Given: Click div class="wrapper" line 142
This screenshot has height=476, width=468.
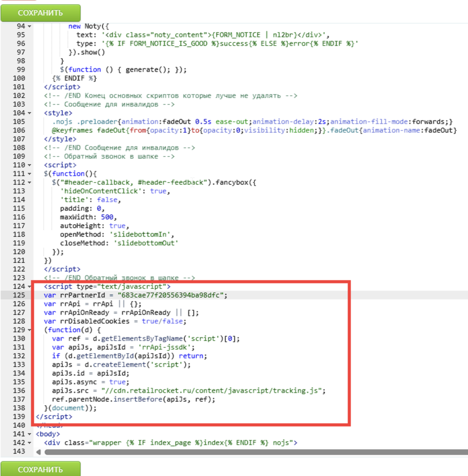Looking at the screenshot, I should tap(170, 443).
